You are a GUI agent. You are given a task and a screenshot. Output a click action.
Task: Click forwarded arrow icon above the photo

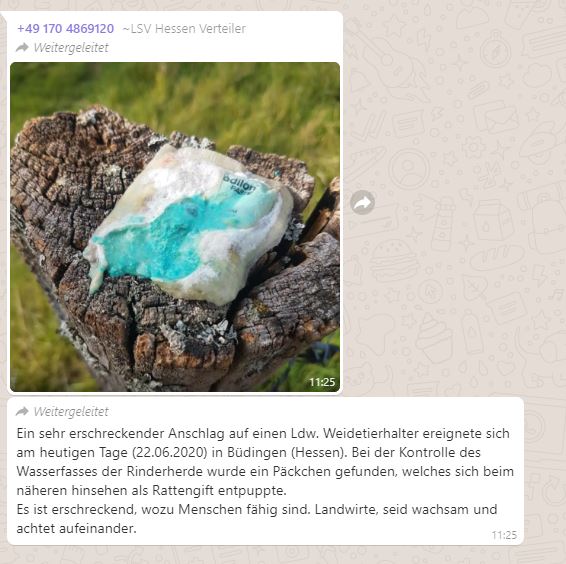click(x=22, y=47)
